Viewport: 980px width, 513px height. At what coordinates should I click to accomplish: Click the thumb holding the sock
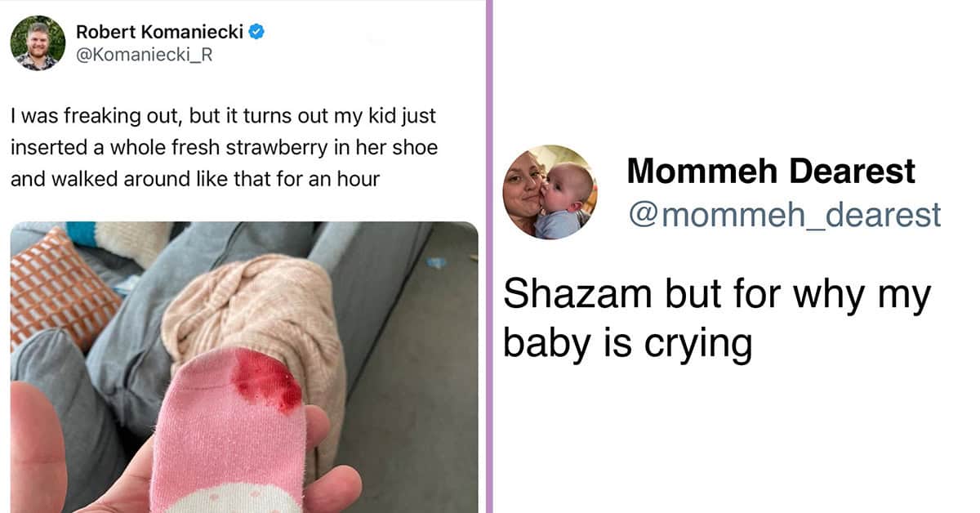click(37, 449)
